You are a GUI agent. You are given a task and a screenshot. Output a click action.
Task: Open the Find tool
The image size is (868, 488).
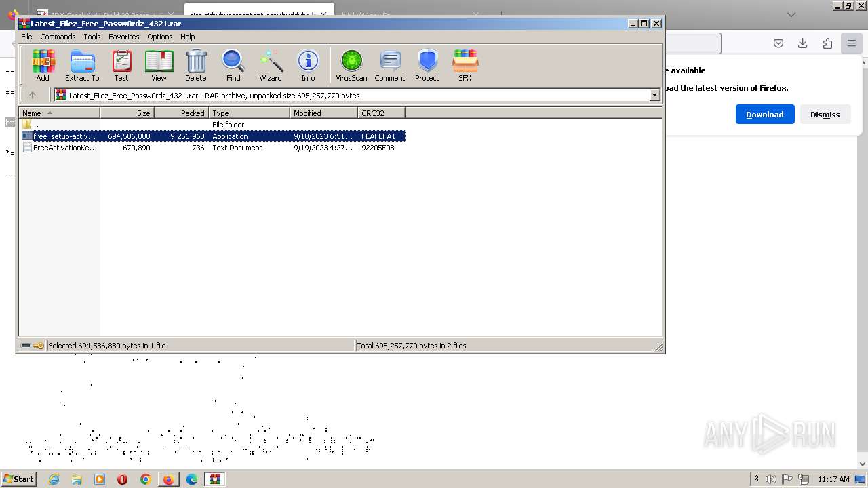point(233,66)
